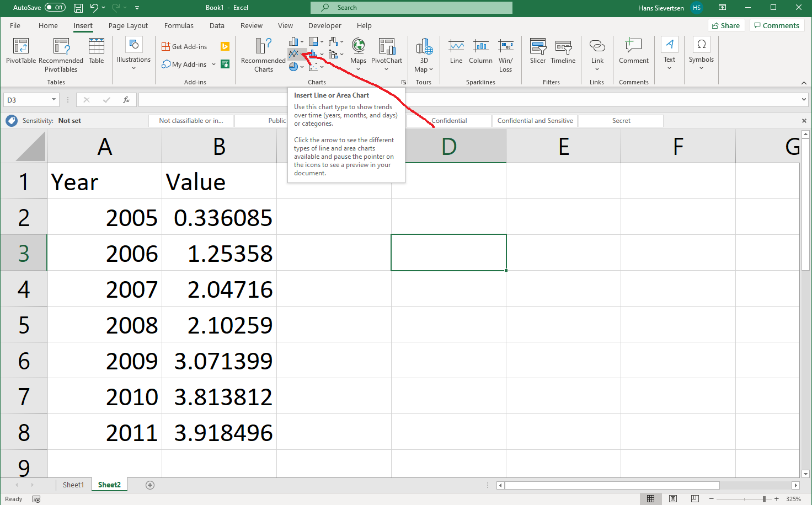Image resolution: width=812 pixels, height=505 pixels.
Task: Open the Illustrations gallery
Action: click(133, 53)
